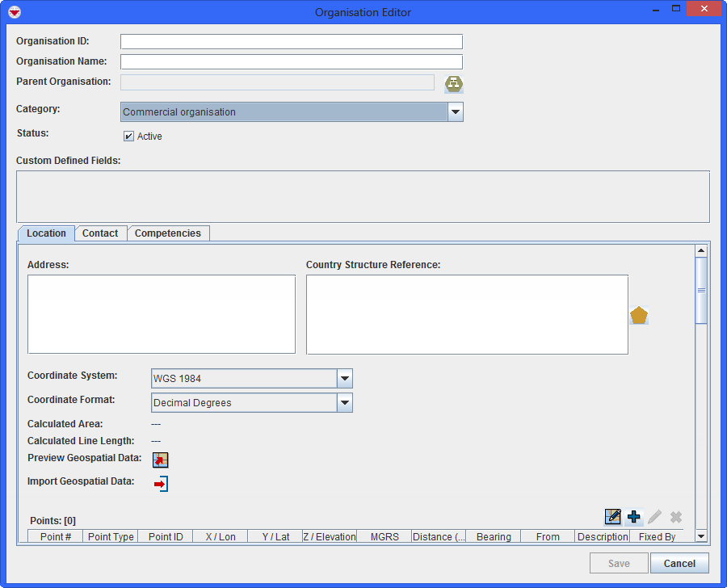727x588 pixels.
Task: Click the greyed-out pencil edit point icon
Action: [655, 517]
